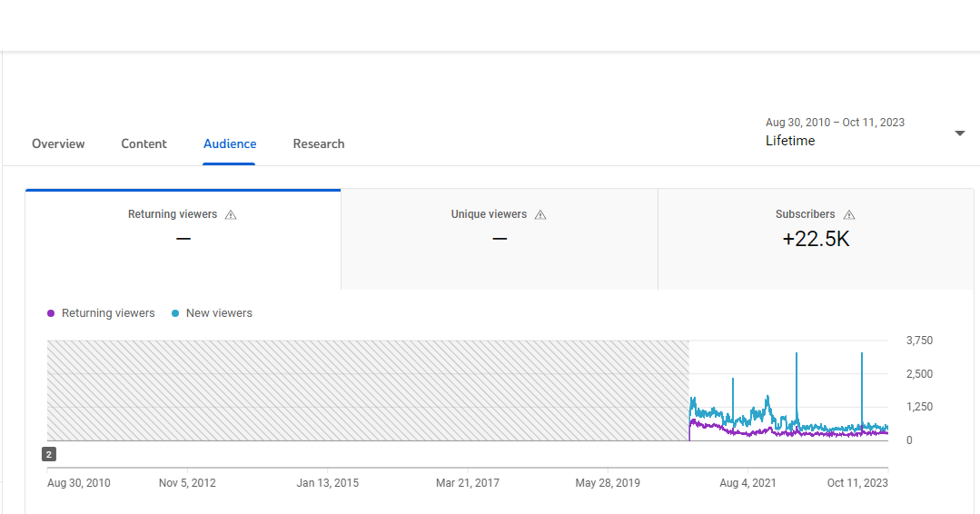Select the Unique viewers metric card
This screenshot has width=980, height=514.
pos(500,240)
